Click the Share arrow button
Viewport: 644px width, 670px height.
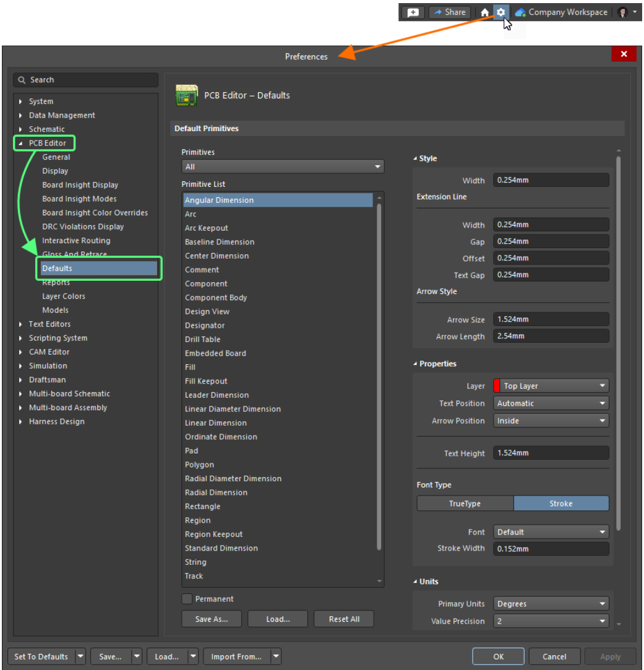pyautogui.click(x=449, y=12)
